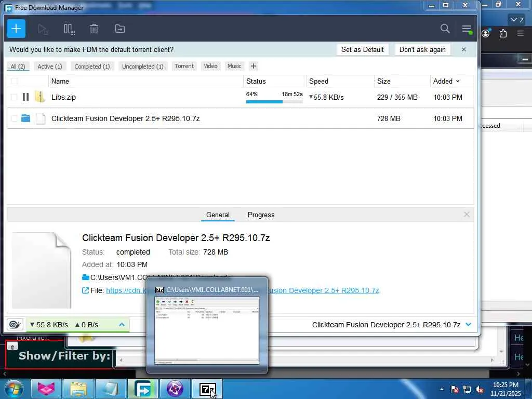Check the Libs.zip row checkbox
Image resolution: width=532 pixels, height=399 pixels.
click(x=14, y=97)
